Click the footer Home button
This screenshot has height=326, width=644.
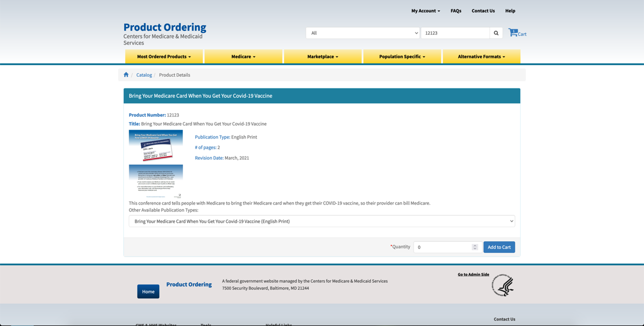click(x=148, y=291)
